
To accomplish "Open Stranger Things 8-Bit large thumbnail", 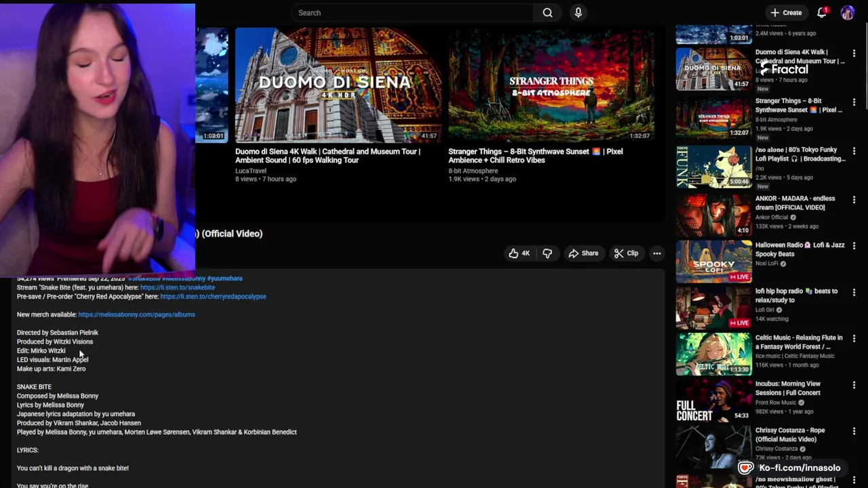I will point(551,85).
